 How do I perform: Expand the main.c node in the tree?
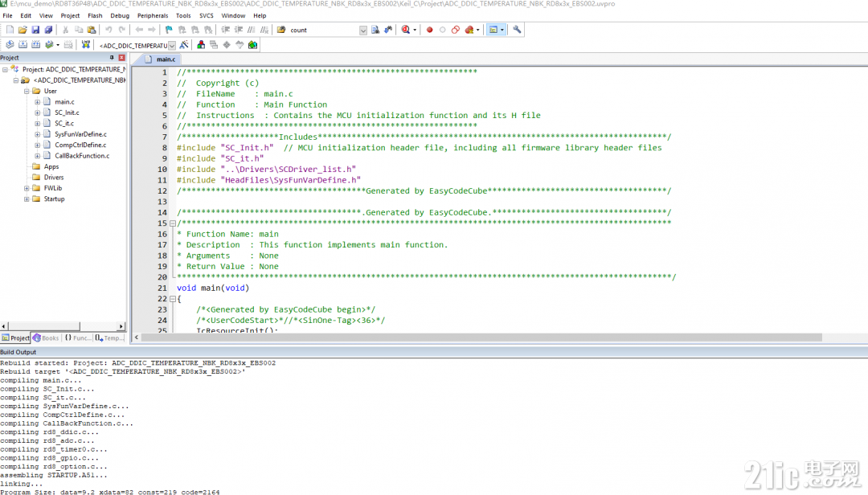click(37, 102)
